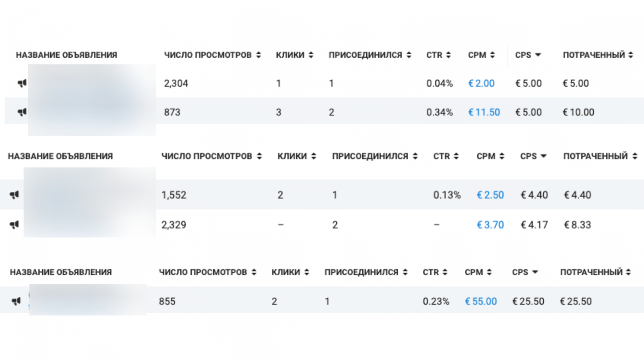Click the €2.50 CPM link

pyautogui.click(x=490, y=195)
